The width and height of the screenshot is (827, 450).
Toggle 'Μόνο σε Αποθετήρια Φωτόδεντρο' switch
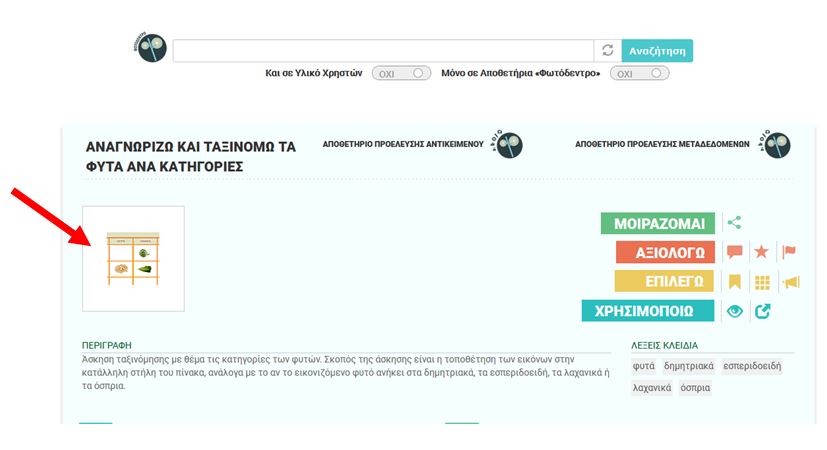click(x=639, y=74)
